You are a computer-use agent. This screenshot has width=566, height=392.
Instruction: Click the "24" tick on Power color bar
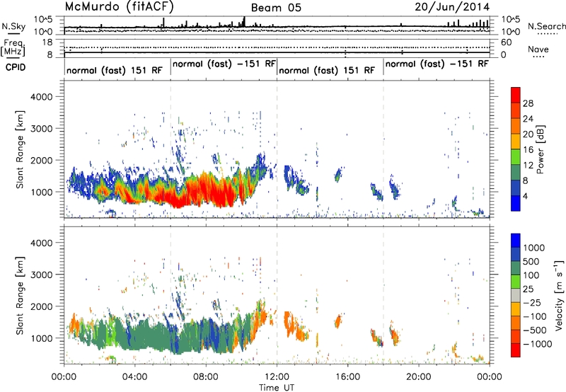[528, 119]
